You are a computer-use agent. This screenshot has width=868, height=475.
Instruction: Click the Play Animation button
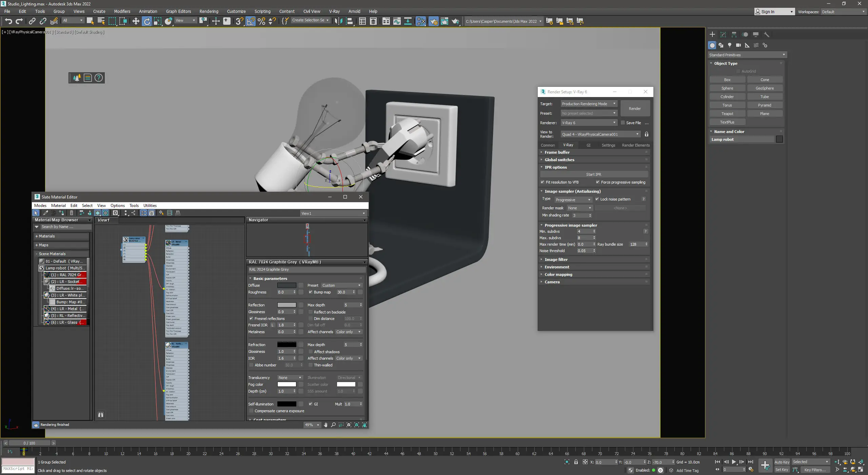(x=734, y=462)
